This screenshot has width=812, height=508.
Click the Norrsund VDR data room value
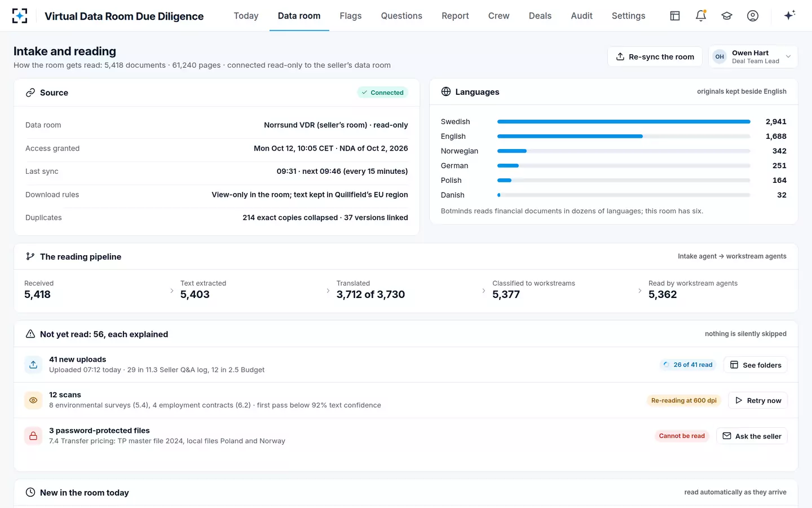click(336, 125)
